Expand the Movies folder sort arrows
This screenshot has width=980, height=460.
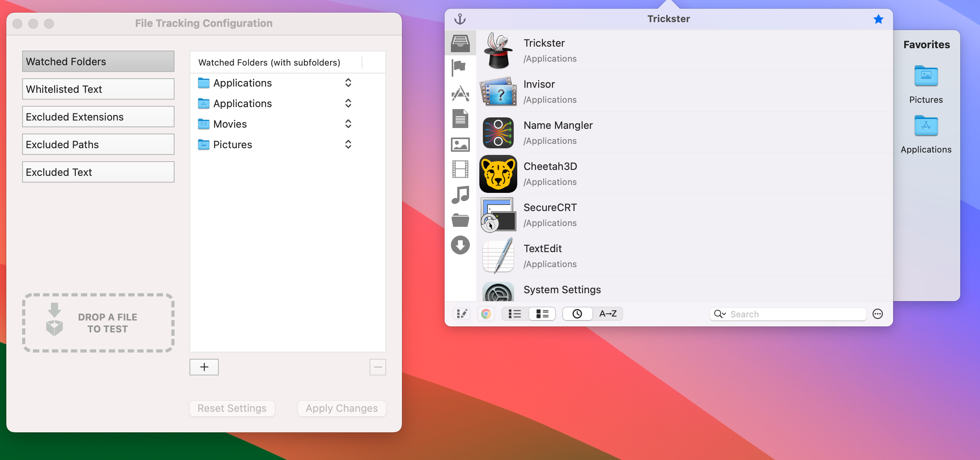(347, 124)
